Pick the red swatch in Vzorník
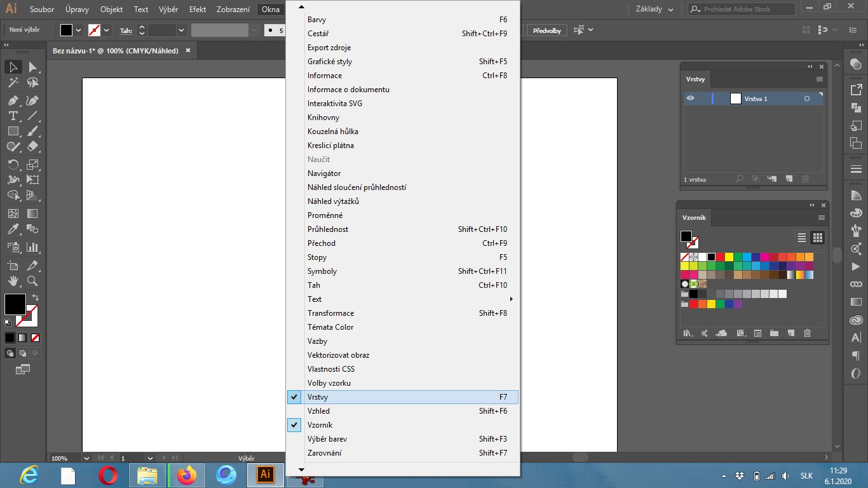This screenshot has height=488, width=868. (x=721, y=257)
